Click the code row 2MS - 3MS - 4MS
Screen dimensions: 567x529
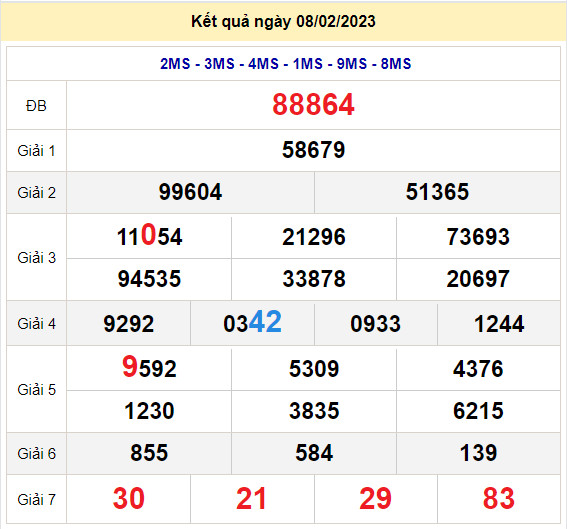285,64
